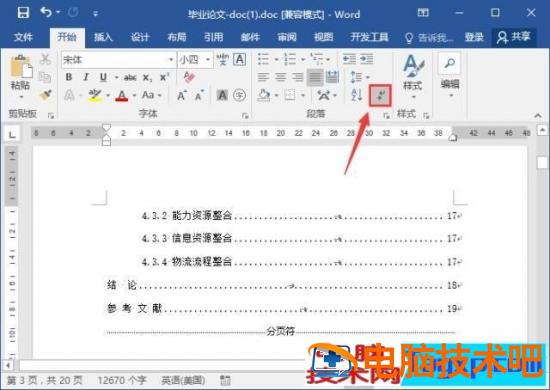Open the phonetic guide tool
This screenshot has height=390, width=550.
(222, 59)
